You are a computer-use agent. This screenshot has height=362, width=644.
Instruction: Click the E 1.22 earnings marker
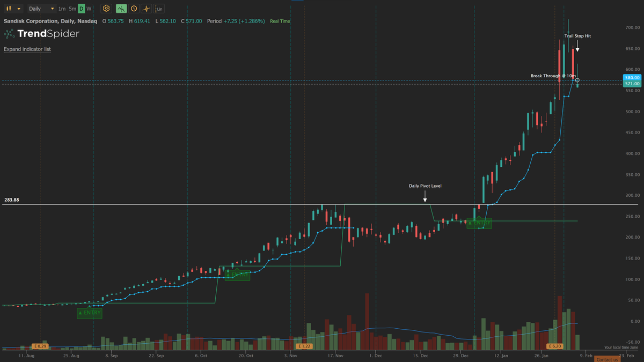click(304, 346)
